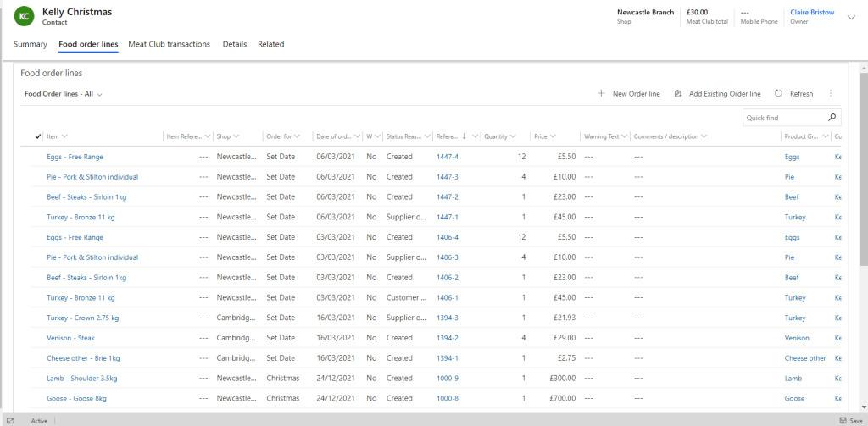The image size is (868, 426).
Task: Click the KC contact avatar circle
Action: tap(25, 16)
